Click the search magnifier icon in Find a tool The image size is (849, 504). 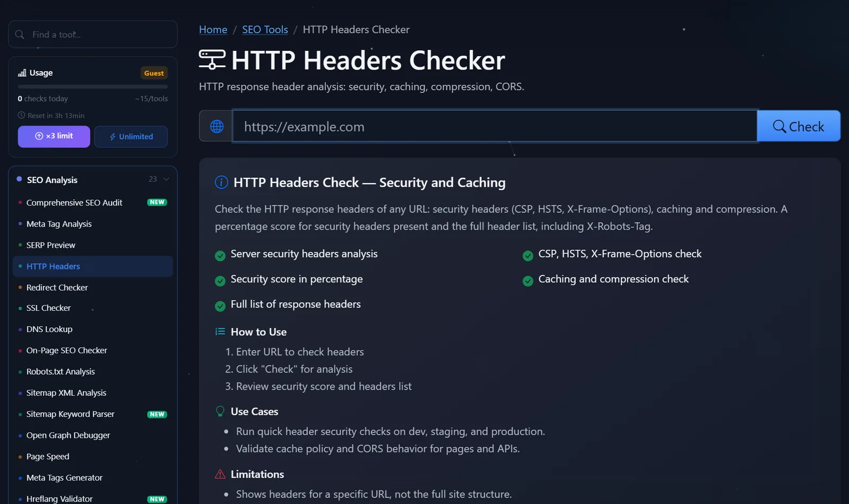pyautogui.click(x=20, y=34)
